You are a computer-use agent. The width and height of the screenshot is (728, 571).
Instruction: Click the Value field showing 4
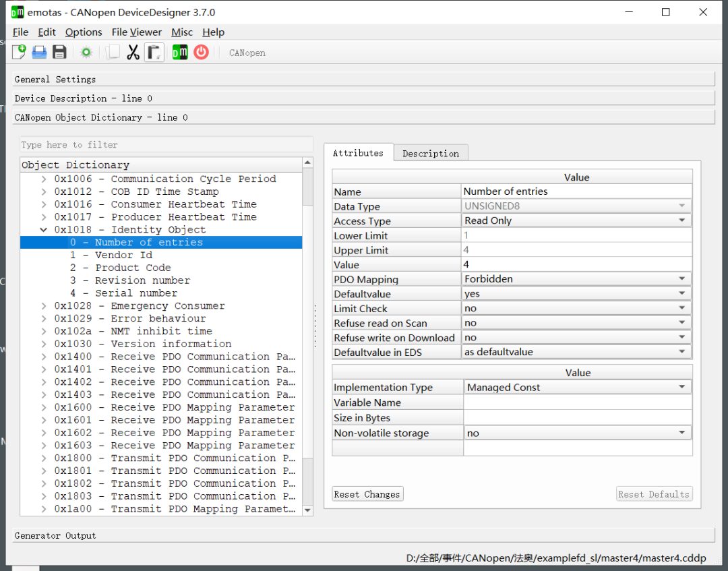point(577,265)
